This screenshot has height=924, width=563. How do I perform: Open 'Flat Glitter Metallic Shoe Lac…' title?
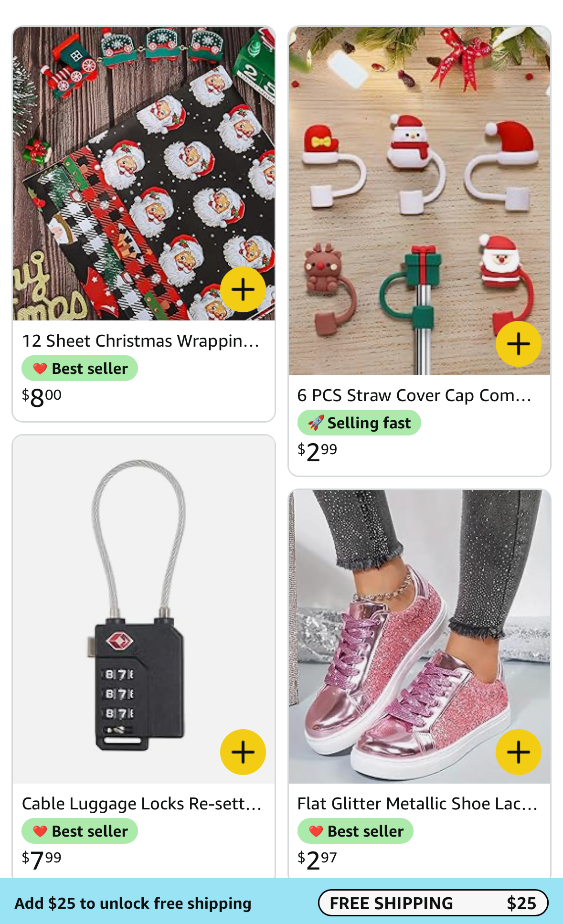click(417, 804)
